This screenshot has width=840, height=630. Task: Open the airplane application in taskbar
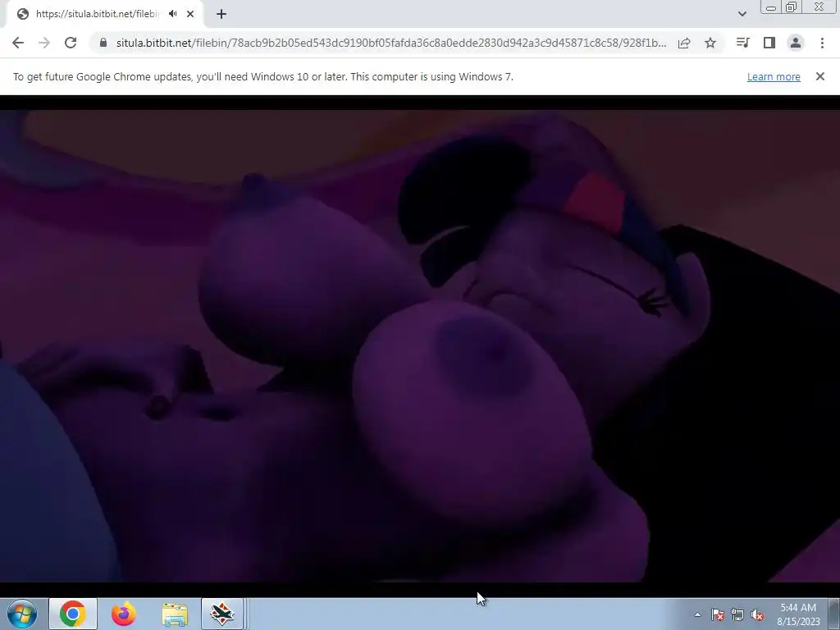click(222, 614)
